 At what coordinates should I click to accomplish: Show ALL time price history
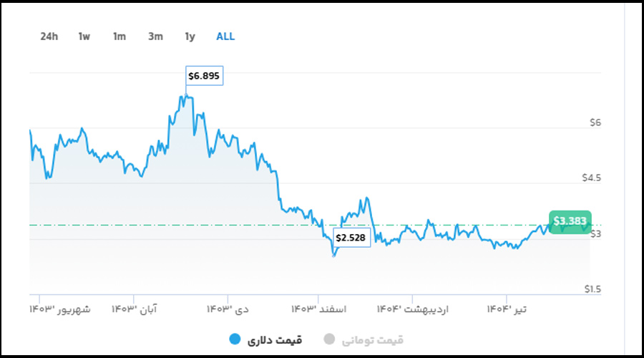(x=225, y=37)
